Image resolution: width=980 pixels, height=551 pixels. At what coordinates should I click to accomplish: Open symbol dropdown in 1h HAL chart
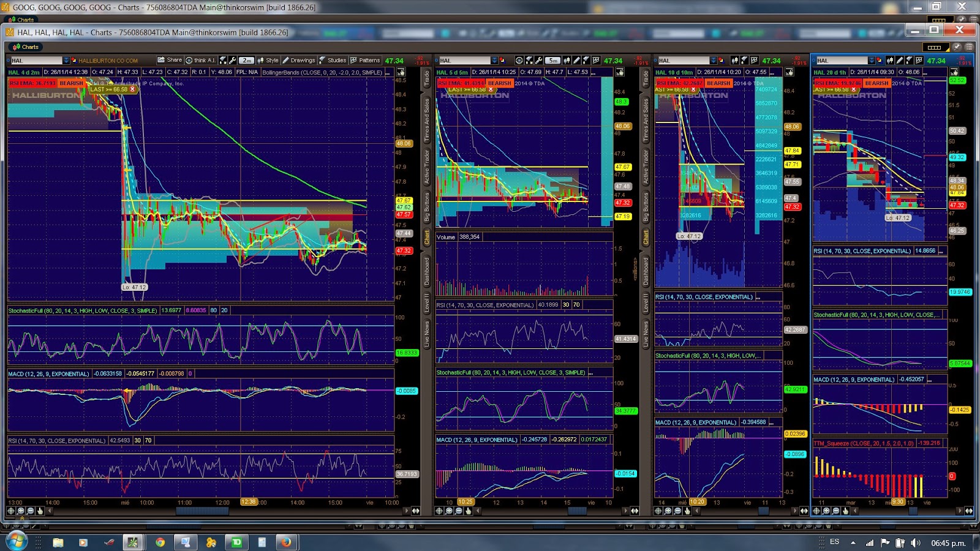[871, 61]
